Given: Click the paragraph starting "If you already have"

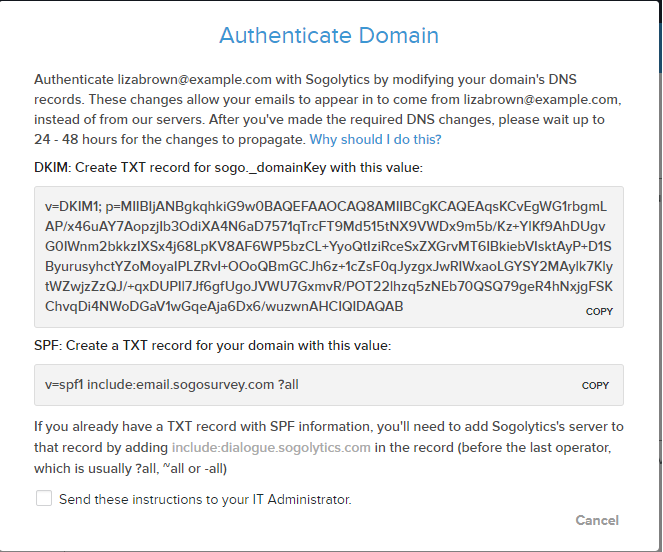Looking at the screenshot, I should (329, 448).
